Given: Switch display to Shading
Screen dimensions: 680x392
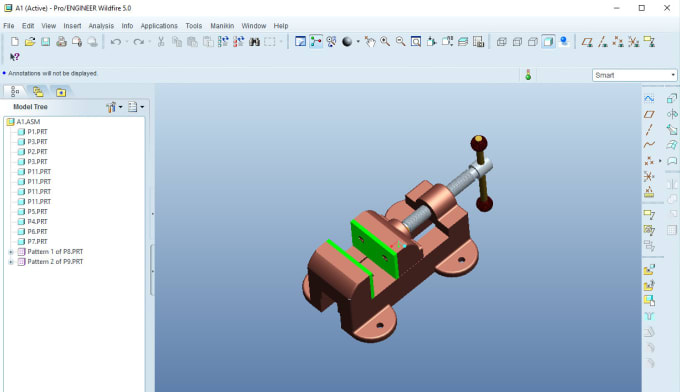Looking at the screenshot, I should point(548,42).
